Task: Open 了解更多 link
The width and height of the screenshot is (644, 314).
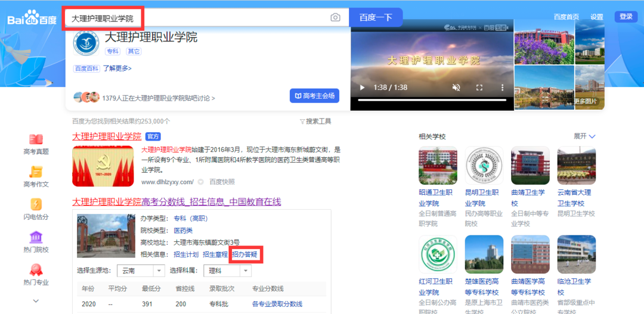Action: [117, 69]
